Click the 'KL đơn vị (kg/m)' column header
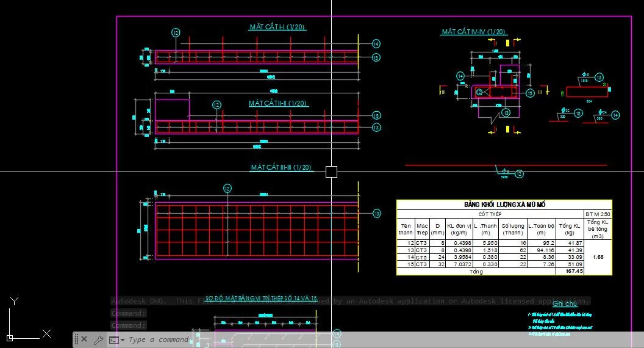Image resolution: width=644 pixels, height=348 pixels. (x=459, y=229)
